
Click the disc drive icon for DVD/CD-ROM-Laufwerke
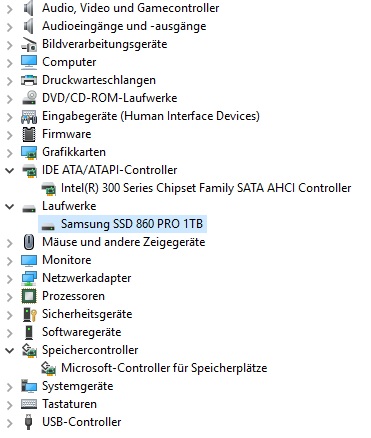click(29, 98)
